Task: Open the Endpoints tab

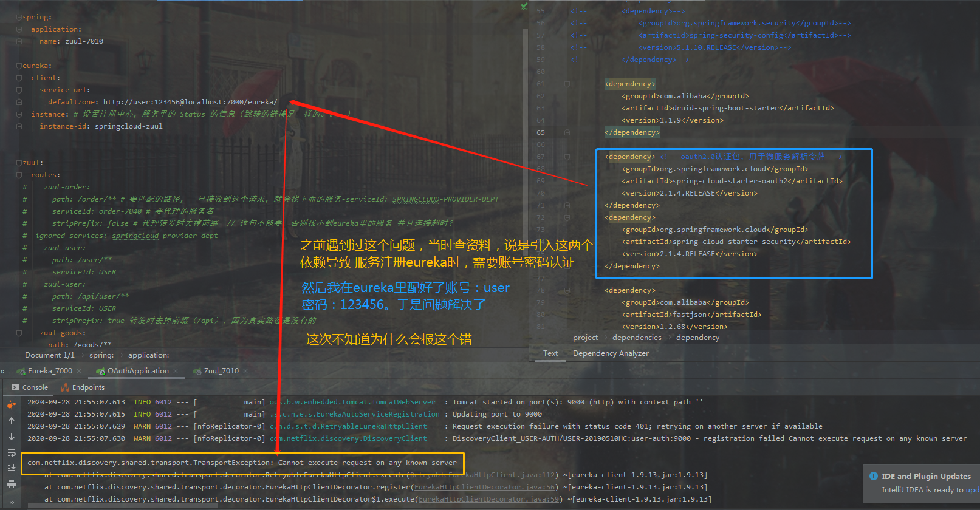Action: pos(83,387)
